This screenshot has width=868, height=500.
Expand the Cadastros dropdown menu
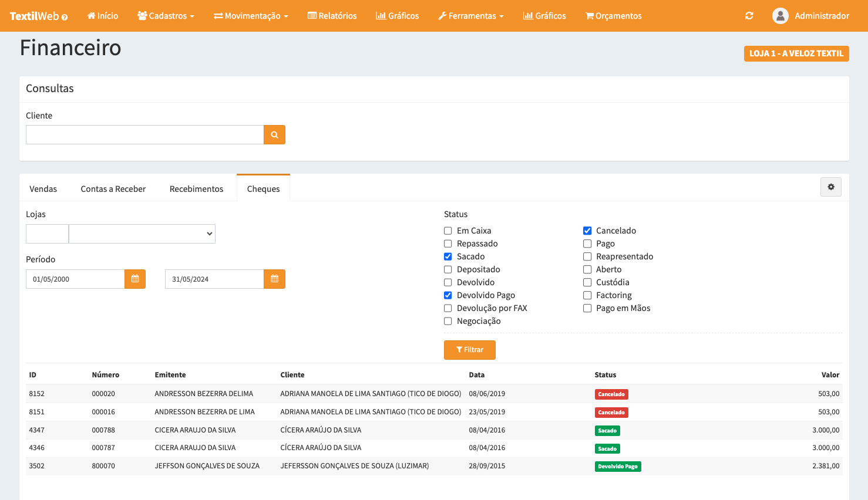pos(166,16)
